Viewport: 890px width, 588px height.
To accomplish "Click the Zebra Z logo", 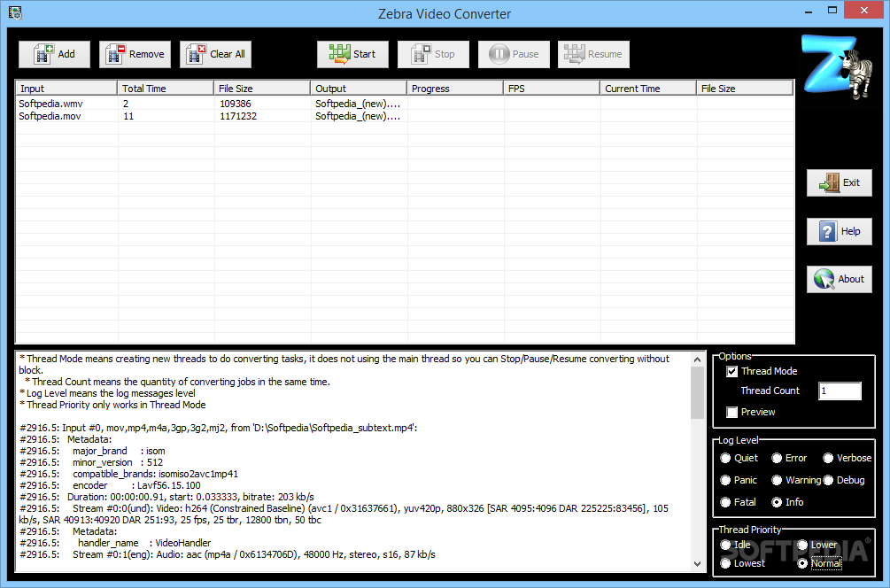I will pyautogui.click(x=836, y=67).
